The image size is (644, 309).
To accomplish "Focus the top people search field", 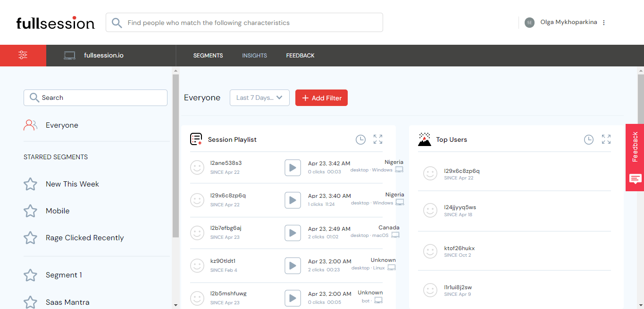I will pos(244,23).
